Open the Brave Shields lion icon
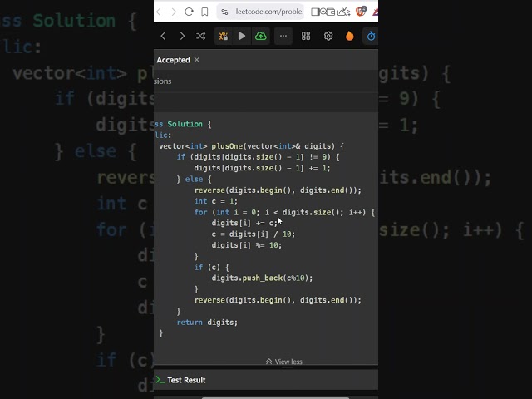Viewport: 532px width, 399px height. [360, 12]
